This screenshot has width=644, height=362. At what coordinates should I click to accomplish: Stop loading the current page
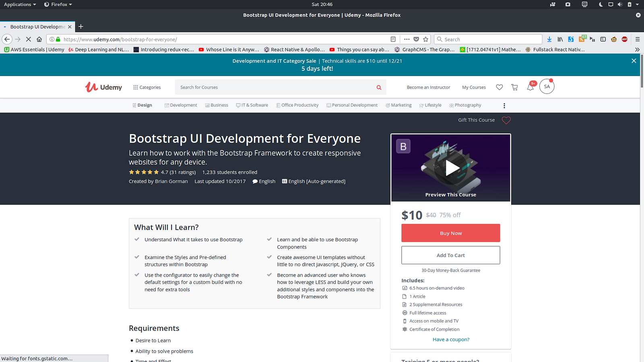[x=28, y=39]
